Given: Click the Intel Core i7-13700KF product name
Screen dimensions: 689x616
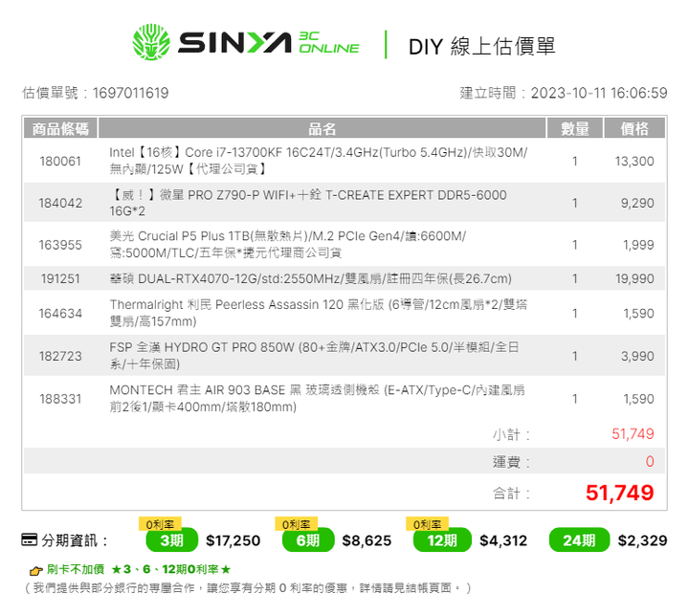Looking at the screenshot, I should (318, 161).
